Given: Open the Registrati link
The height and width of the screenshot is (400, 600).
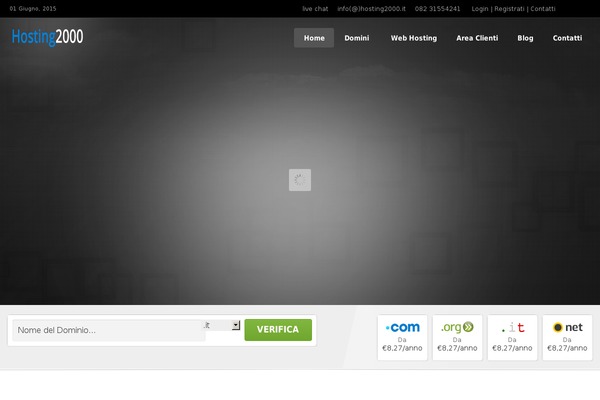Looking at the screenshot, I should [509, 9].
